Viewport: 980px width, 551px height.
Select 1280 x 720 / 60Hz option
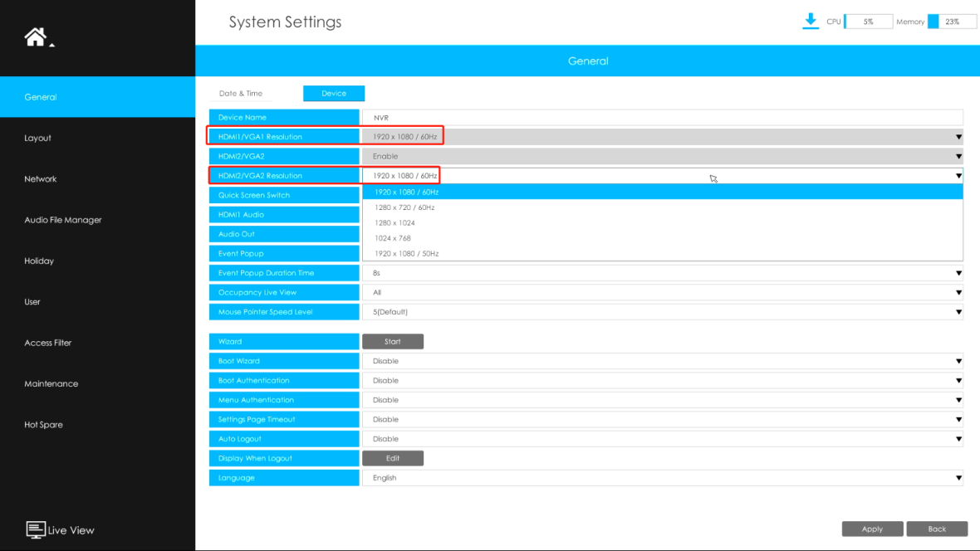coord(663,207)
